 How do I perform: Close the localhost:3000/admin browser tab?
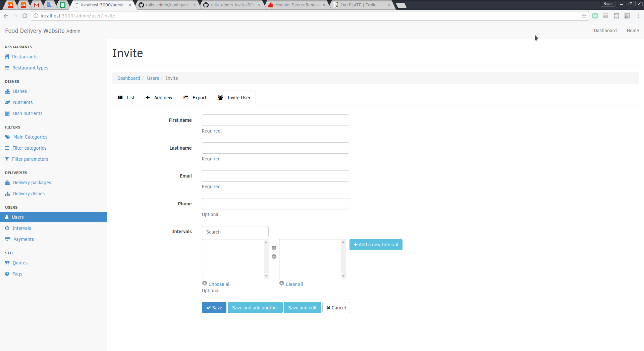130,5
